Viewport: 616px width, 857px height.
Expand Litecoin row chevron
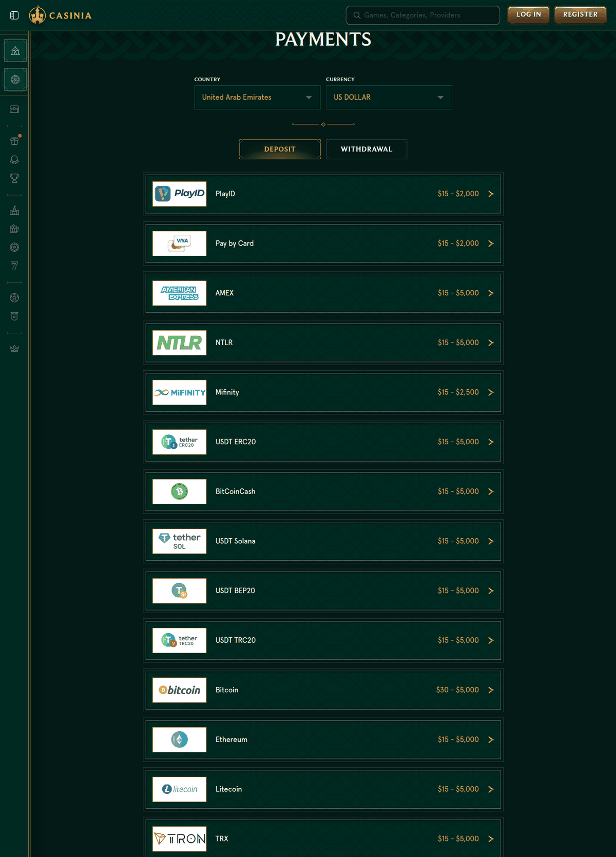coord(491,790)
